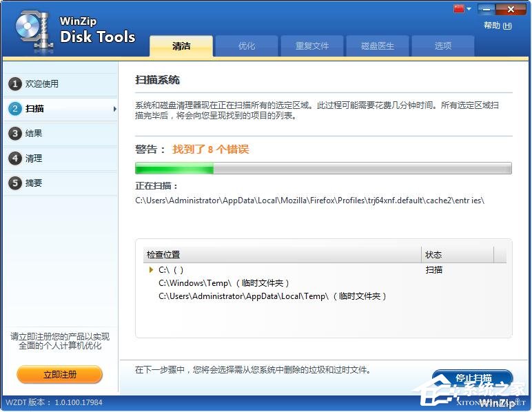Click the step 4 clean number icon
Image resolution: width=532 pixels, height=412 pixels.
[15, 158]
